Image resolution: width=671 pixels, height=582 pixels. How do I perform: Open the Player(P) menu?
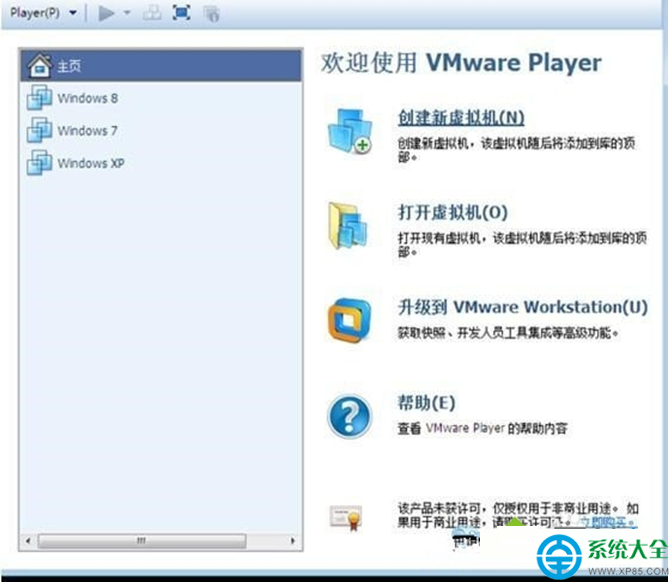tap(35, 13)
